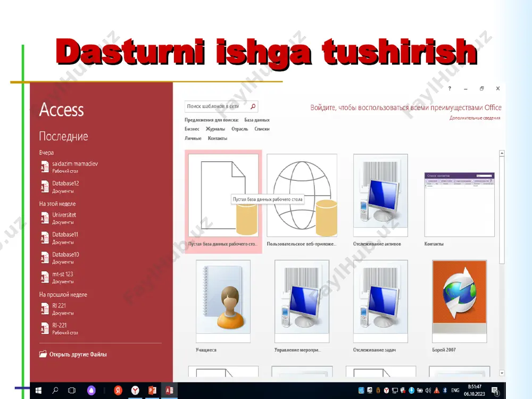Open the taskbar clock and date

(475, 390)
